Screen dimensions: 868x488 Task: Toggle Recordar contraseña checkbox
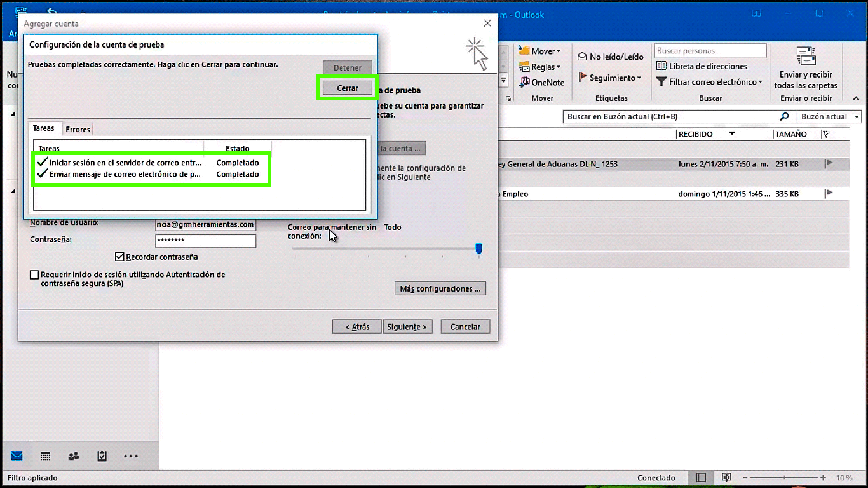tap(119, 257)
